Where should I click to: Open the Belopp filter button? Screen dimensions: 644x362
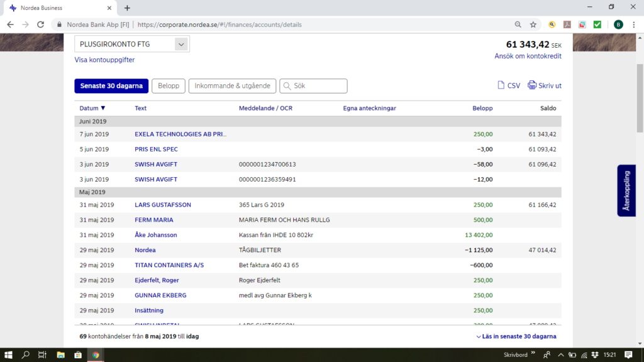(169, 85)
